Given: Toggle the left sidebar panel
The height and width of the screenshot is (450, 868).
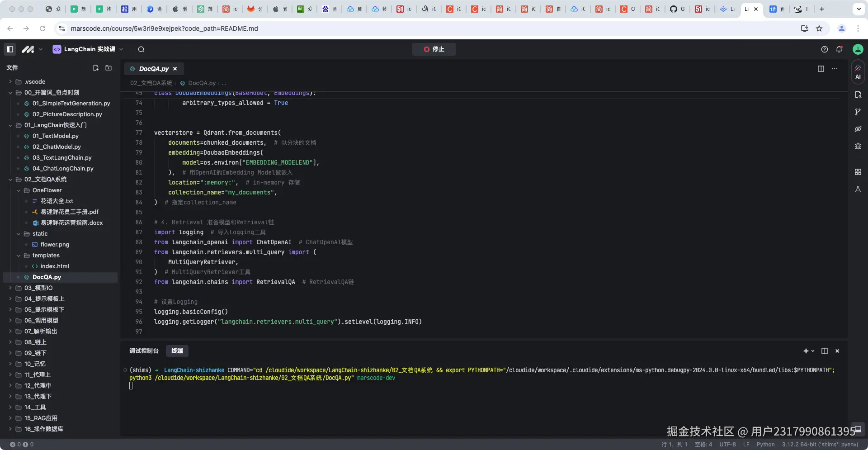Looking at the screenshot, I should (10, 49).
